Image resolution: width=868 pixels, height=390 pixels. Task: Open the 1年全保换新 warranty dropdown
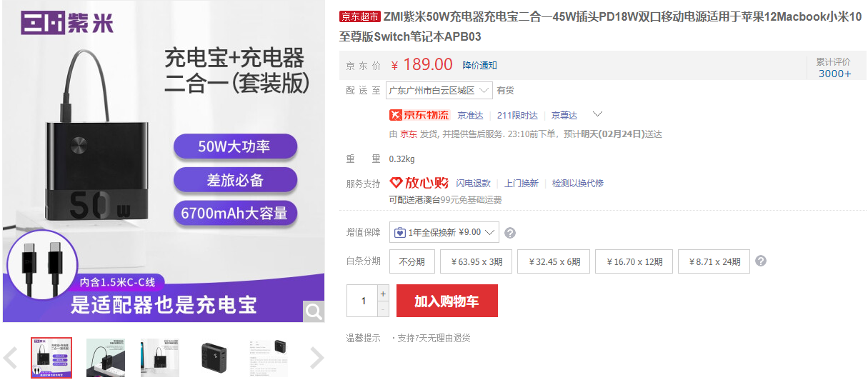444,232
